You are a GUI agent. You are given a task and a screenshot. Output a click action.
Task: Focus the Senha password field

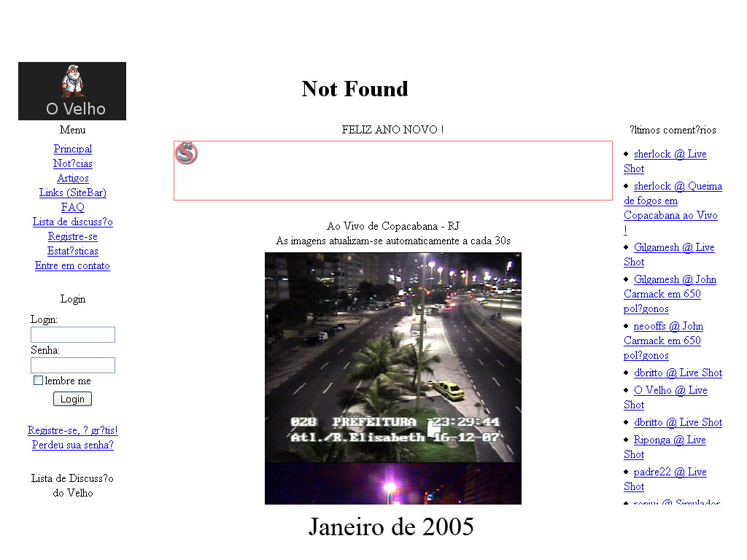73,365
